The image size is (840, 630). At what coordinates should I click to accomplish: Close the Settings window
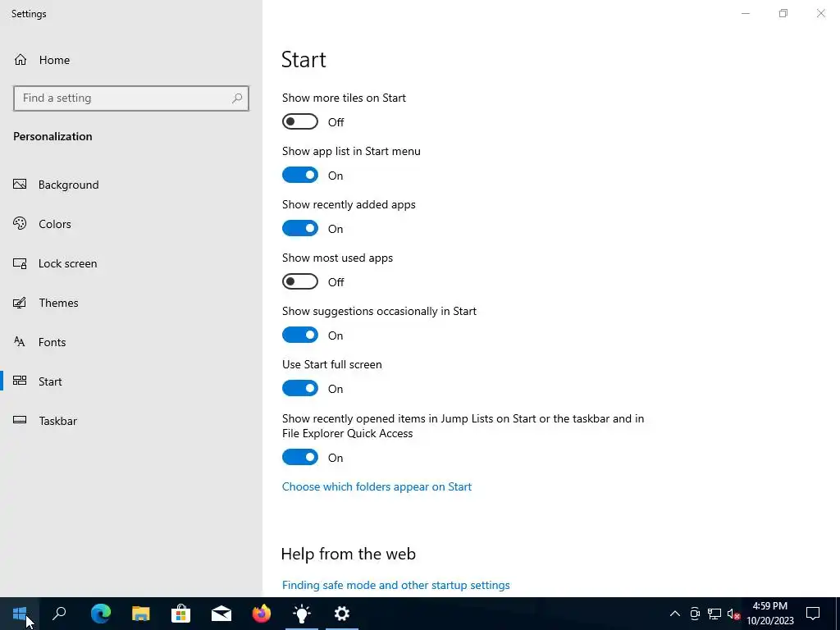820,13
